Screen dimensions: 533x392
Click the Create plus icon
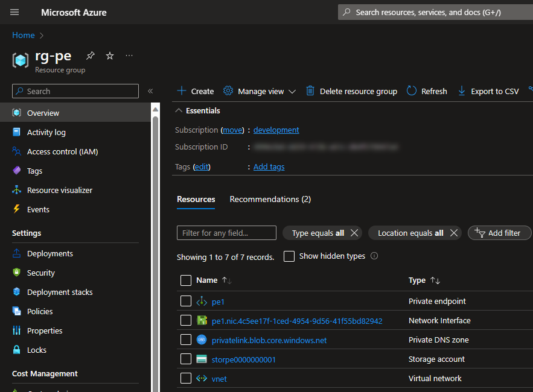point(182,90)
